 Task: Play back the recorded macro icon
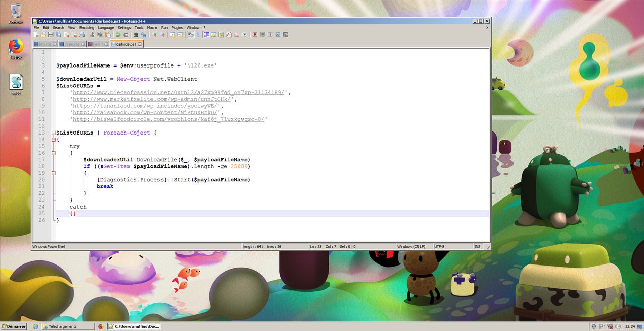[270, 35]
